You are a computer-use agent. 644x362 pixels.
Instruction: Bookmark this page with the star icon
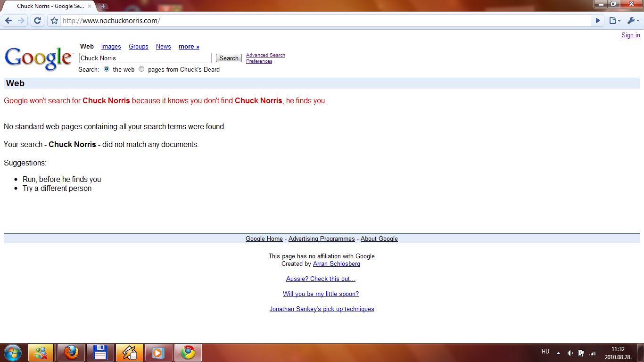click(x=54, y=21)
